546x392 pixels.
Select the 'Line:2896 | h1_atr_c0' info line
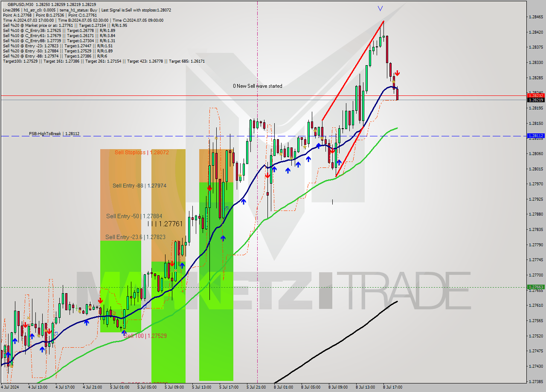click(87, 9)
